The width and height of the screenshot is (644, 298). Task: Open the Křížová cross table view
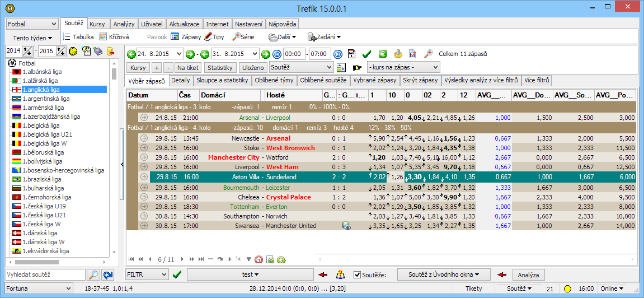[114, 36]
